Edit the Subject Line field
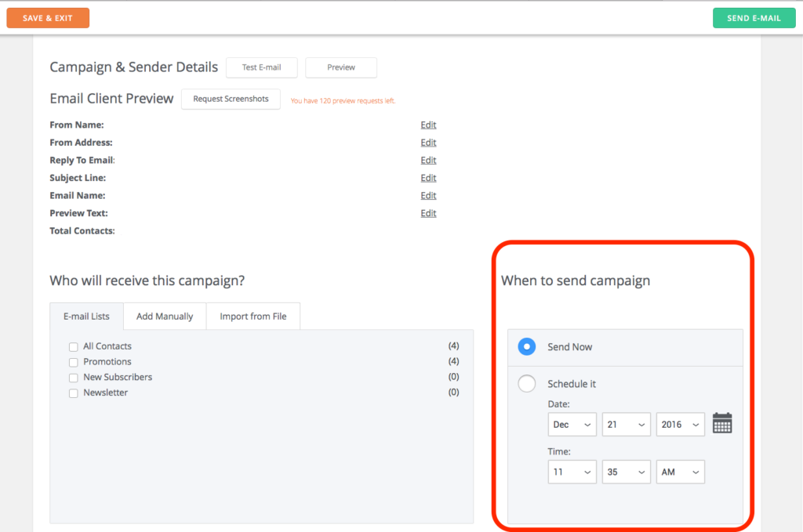 (x=428, y=178)
